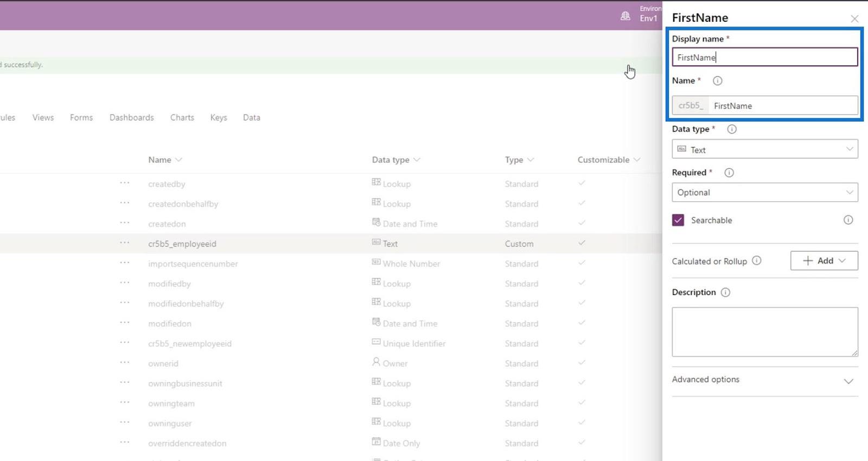
Task: Click Add for Calculated or Rollup
Action: click(824, 260)
